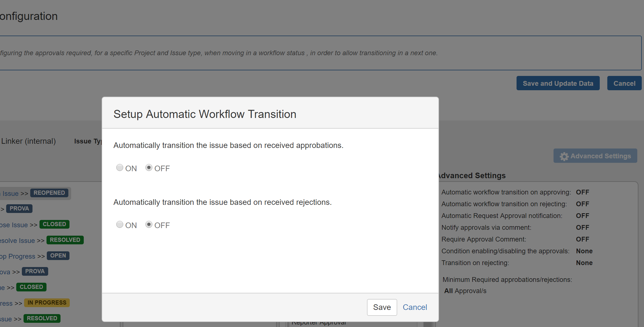The width and height of the screenshot is (644, 327).
Task: Click the Advanced Settings gear button
Action: coord(595,156)
